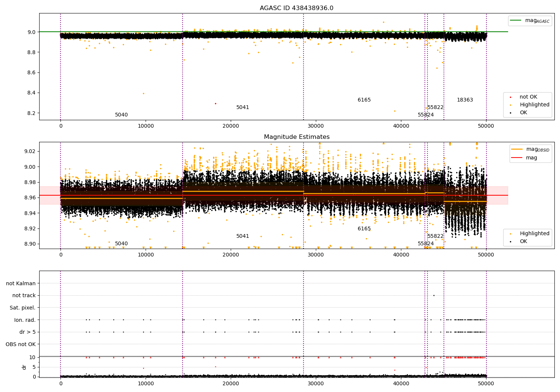The image size is (560, 392).
Task: Click y-axis tick 9.02
Action: point(30,151)
